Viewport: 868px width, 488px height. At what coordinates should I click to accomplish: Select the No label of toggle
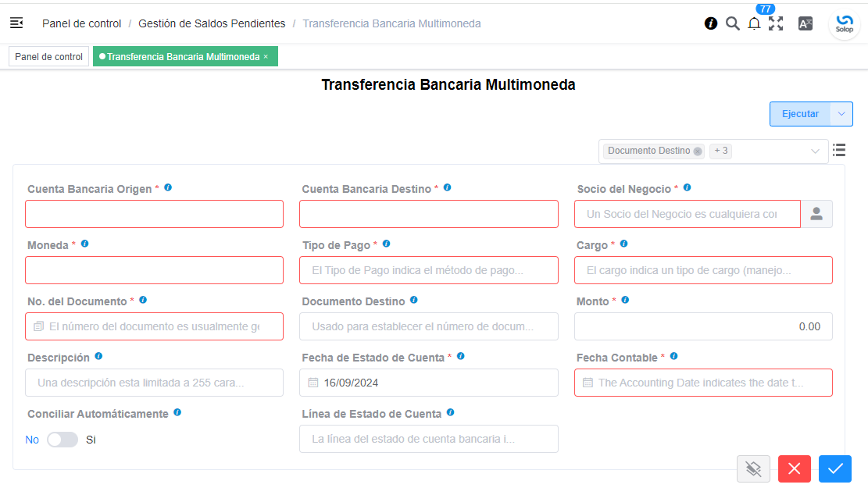coord(32,440)
